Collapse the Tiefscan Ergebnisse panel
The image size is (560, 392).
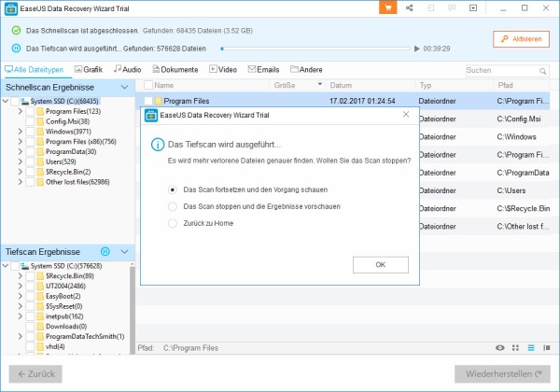pyautogui.click(x=125, y=252)
